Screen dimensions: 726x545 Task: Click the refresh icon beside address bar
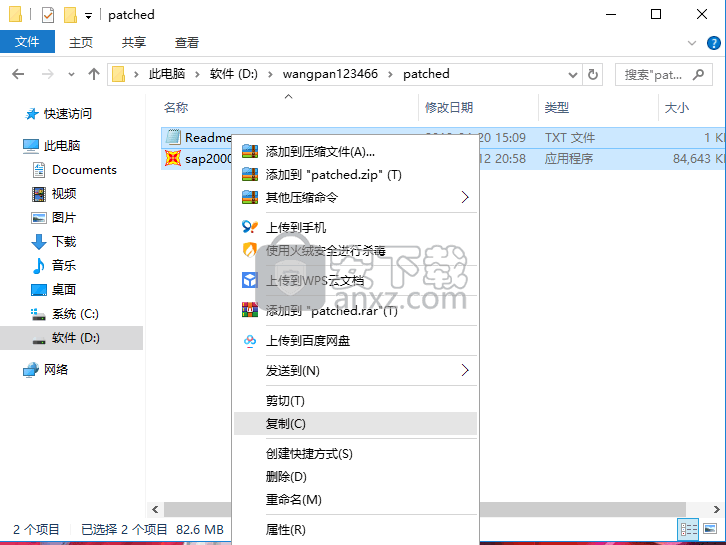click(592, 74)
